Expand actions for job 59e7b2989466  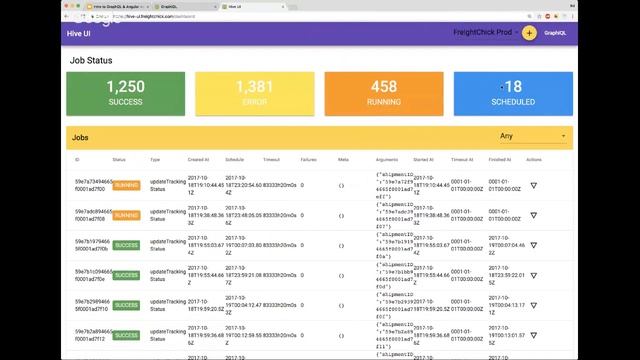(533, 305)
